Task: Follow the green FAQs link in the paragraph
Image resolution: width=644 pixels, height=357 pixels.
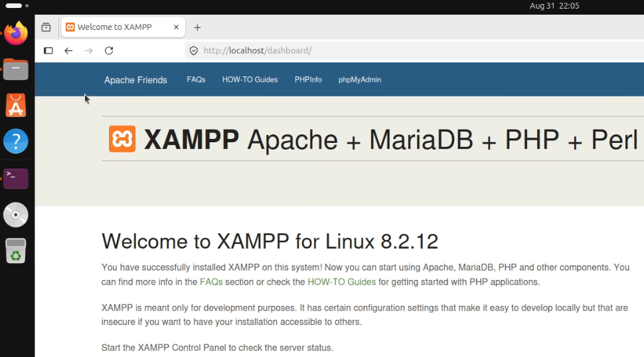Action: [211, 282]
